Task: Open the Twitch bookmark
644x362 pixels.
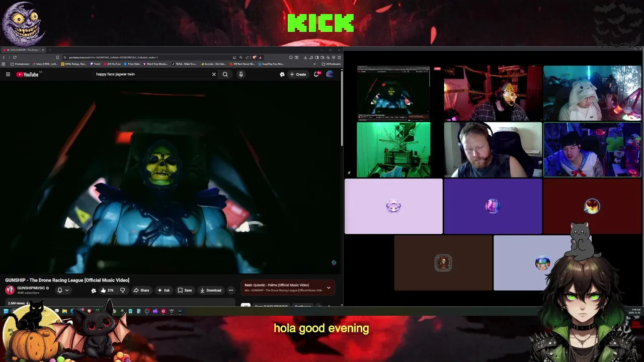Action: point(95,64)
